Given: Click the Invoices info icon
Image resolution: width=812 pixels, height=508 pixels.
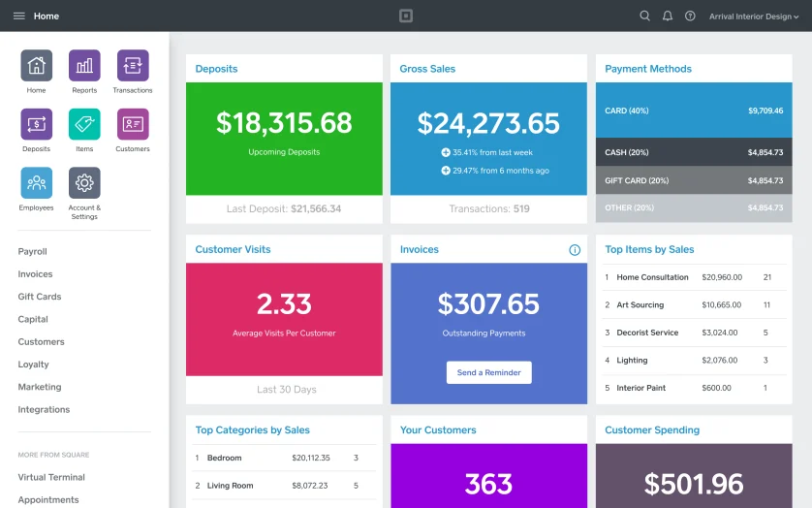Looking at the screenshot, I should pos(575,250).
